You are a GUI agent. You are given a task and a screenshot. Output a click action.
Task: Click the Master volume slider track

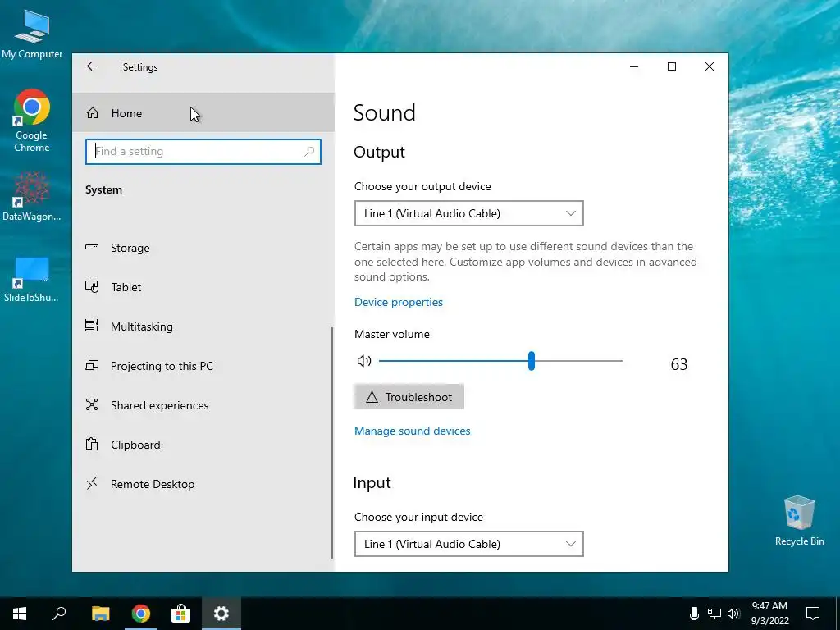[500, 361]
